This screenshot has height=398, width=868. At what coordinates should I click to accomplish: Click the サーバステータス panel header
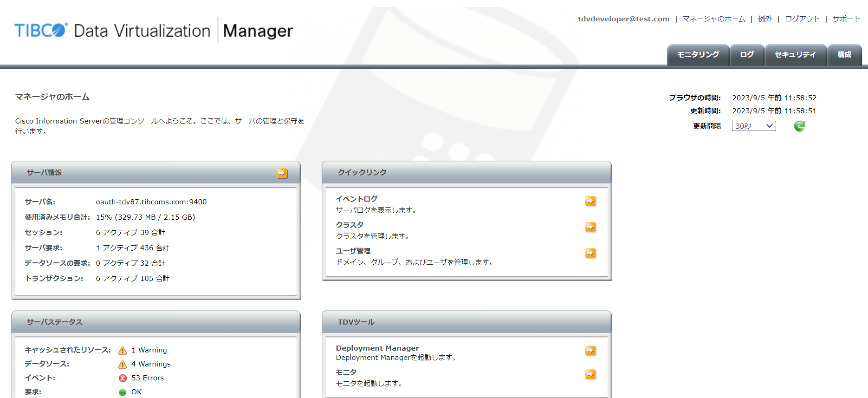pos(156,322)
